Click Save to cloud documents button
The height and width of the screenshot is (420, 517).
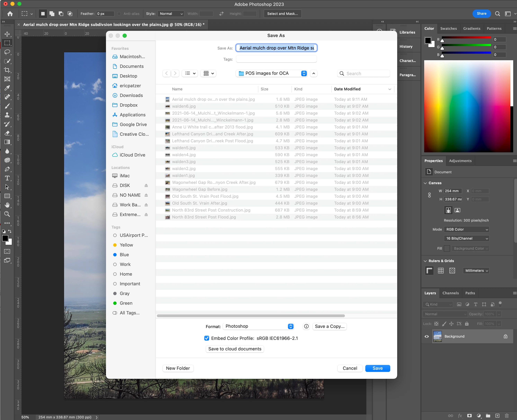click(235, 349)
